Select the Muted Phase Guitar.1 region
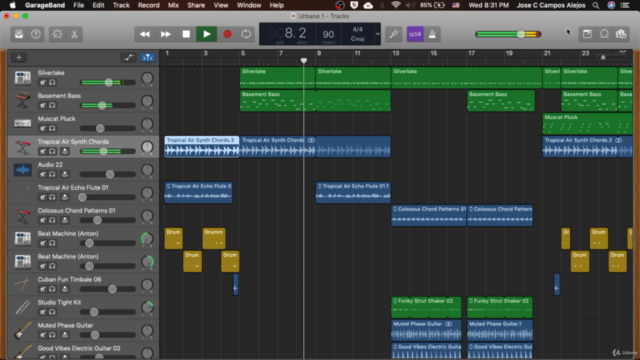 pos(500,330)
